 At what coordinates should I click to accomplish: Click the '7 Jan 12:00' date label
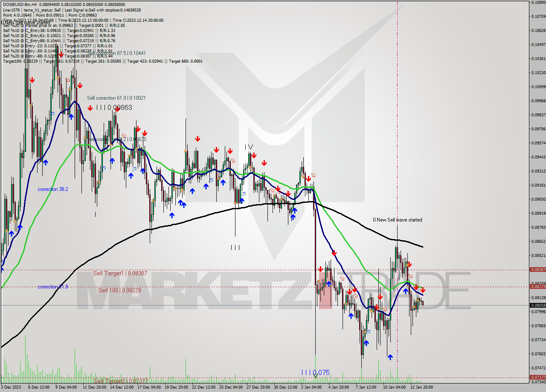(366, 388)
